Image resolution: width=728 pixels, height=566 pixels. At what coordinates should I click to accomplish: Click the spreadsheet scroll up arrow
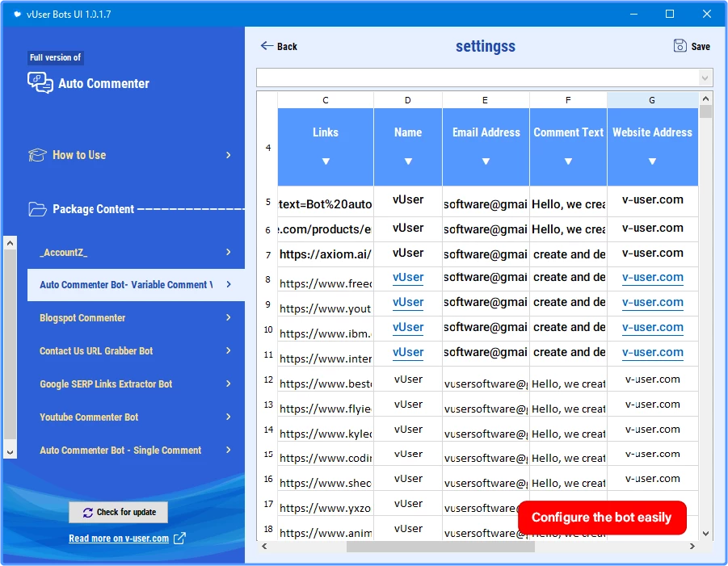click(705, 99)
